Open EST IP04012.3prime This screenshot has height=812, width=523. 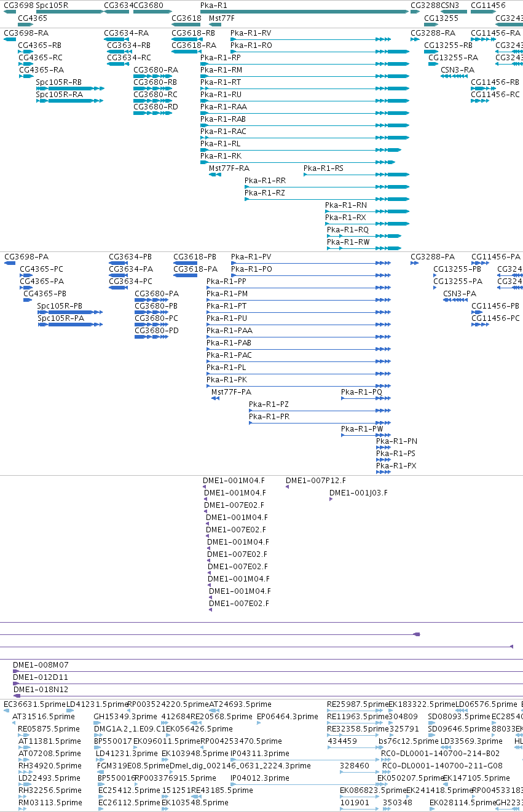[260, 778]
